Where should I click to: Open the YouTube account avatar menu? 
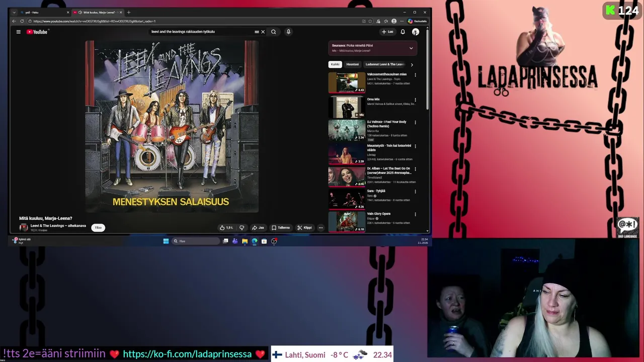[416, 32]
